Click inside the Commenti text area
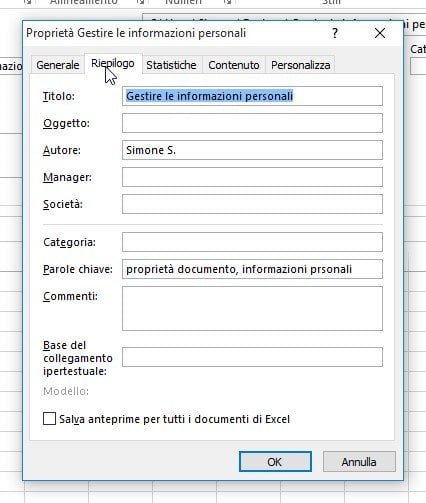426x503 pixels. click(x=252, y=309)
